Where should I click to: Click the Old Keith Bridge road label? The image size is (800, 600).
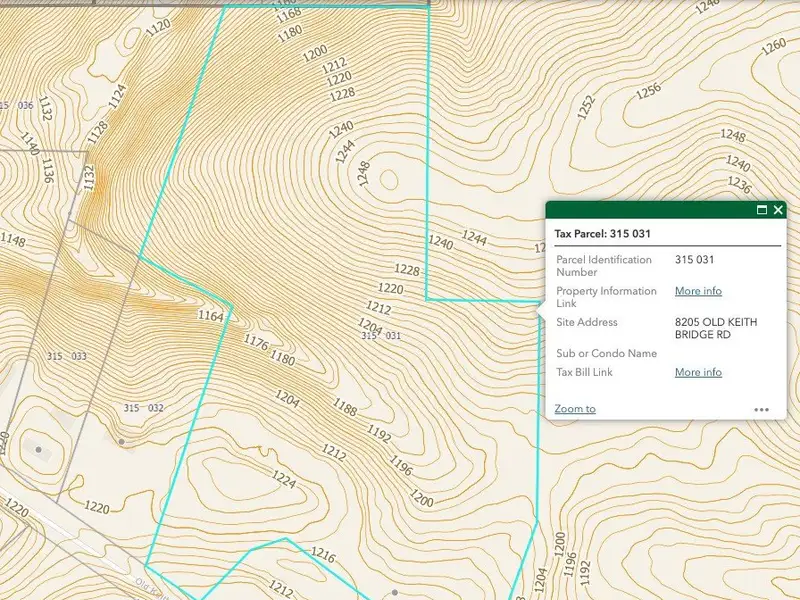150,585
